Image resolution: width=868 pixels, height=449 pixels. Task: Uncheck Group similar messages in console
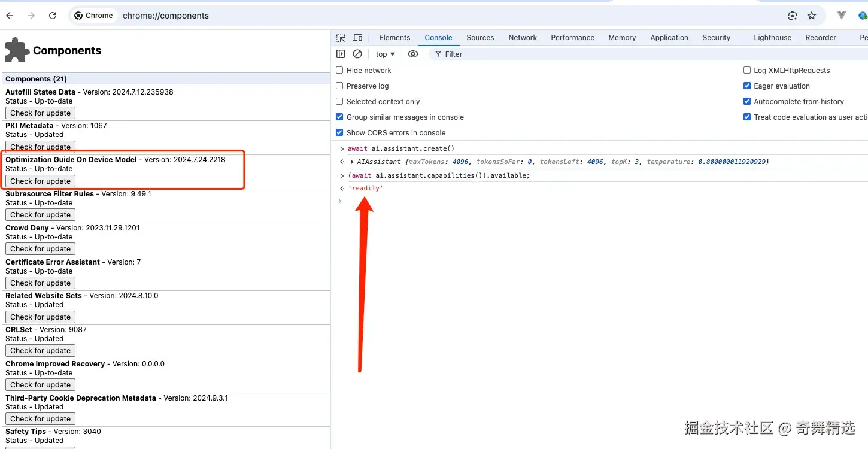point(339,117)
